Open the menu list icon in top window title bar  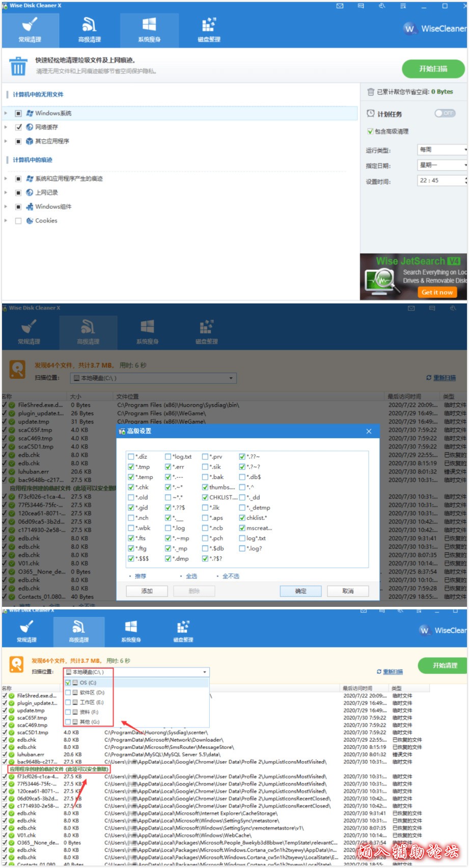(x=403, y=6)
